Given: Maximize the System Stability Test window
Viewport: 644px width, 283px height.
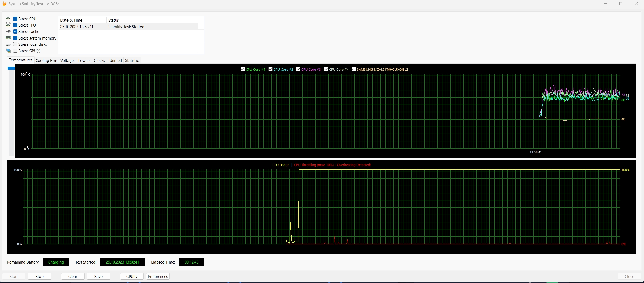Looking at the screenshot, I should [621, 4].
